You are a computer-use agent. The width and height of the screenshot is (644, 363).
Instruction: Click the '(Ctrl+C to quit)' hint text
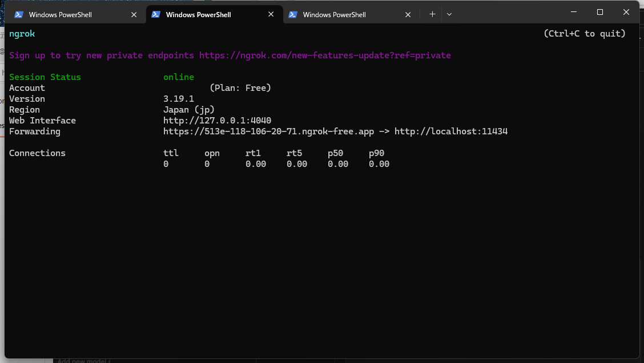pos(585,34)
